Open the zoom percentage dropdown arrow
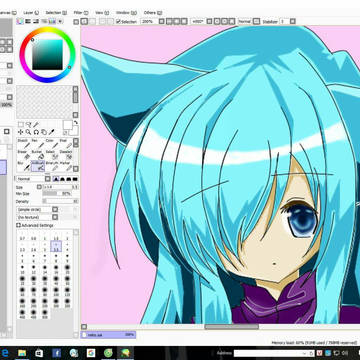Viewport: 360px width, 360px height. coord(161,22)
